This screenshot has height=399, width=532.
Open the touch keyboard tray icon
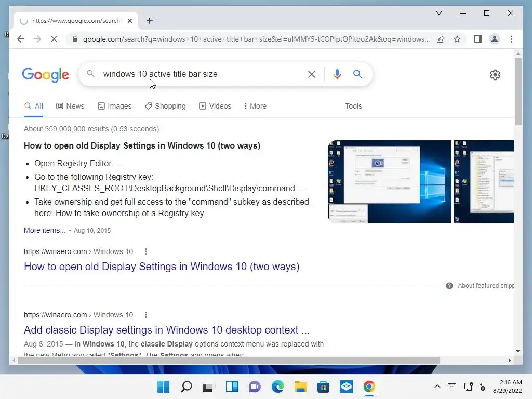click(452, 387)
